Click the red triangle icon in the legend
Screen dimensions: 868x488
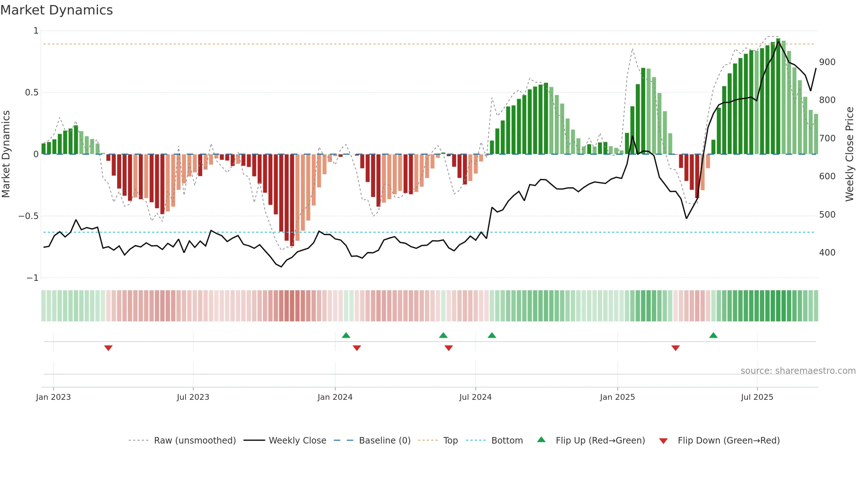663,441
